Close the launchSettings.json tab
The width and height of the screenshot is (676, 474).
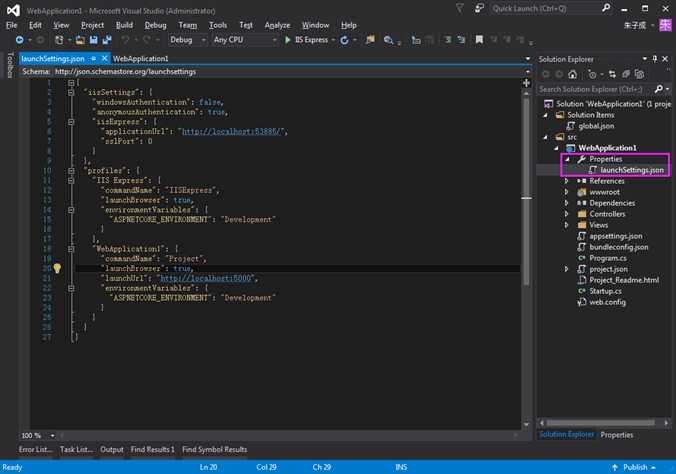104,58
